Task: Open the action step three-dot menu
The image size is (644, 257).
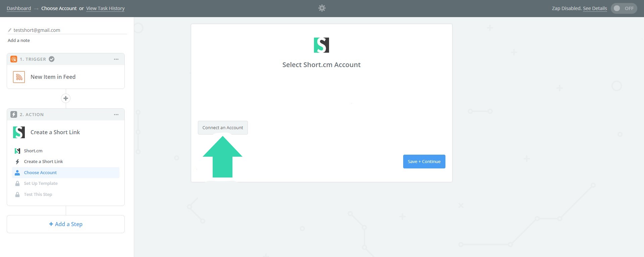Action: coord(116,114)
